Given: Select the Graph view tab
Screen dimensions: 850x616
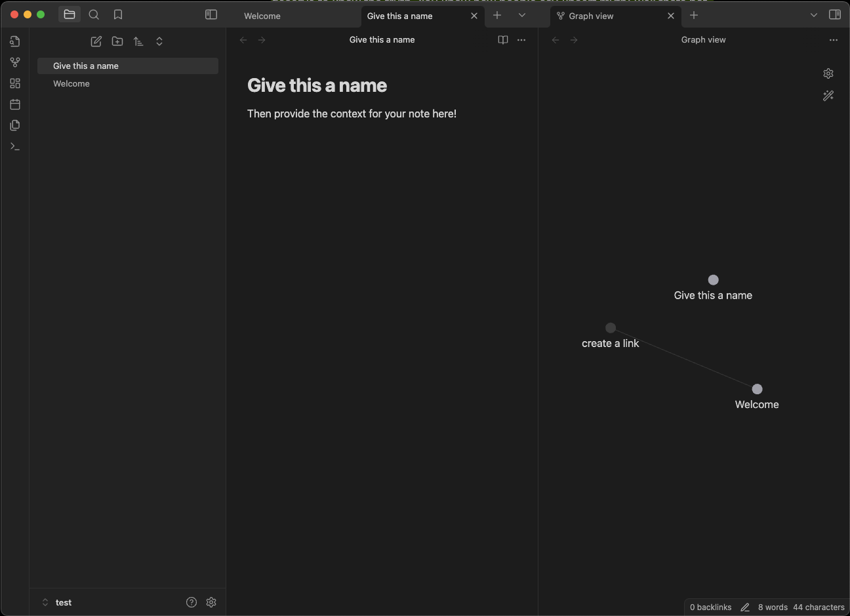Looking at the screenshot, I should pos(591,16).
